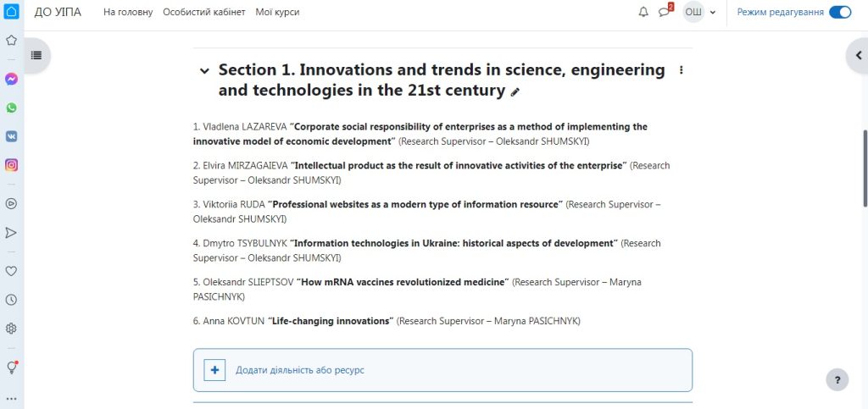Open Instagram from the sidebar
The width and height of the screenshot is (868, 409).
coord(11,165)
